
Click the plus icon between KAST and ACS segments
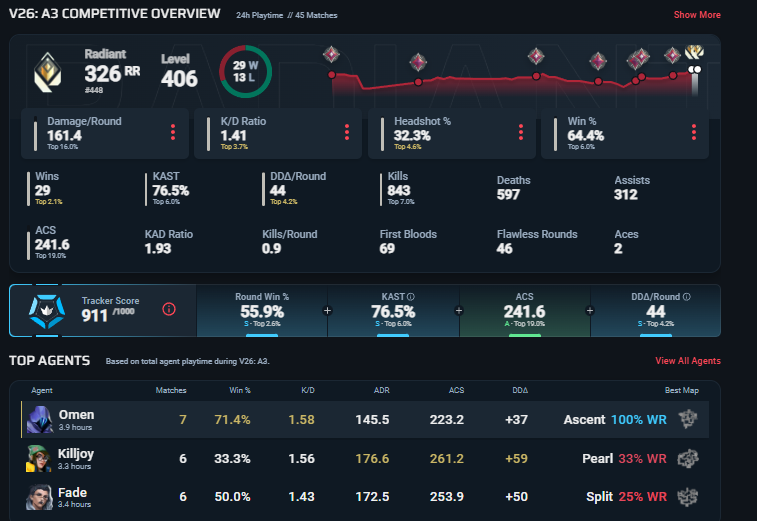pyautogui.click(x=459, y=310)
